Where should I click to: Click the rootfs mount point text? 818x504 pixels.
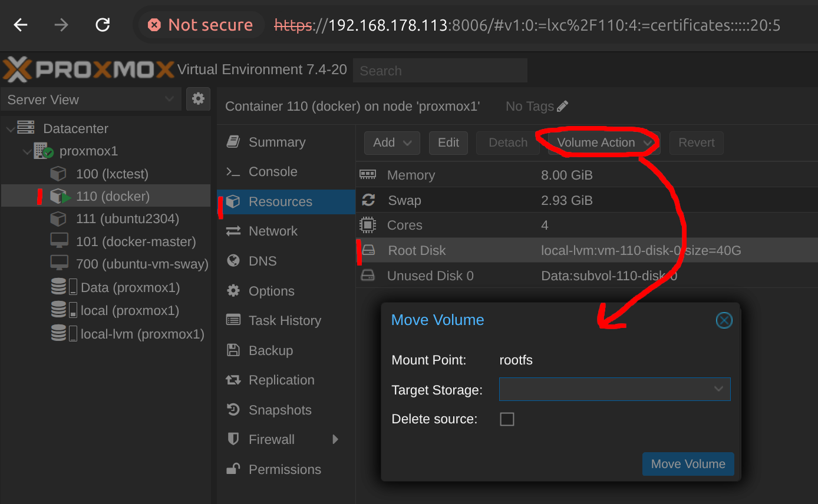pos(516,360)
